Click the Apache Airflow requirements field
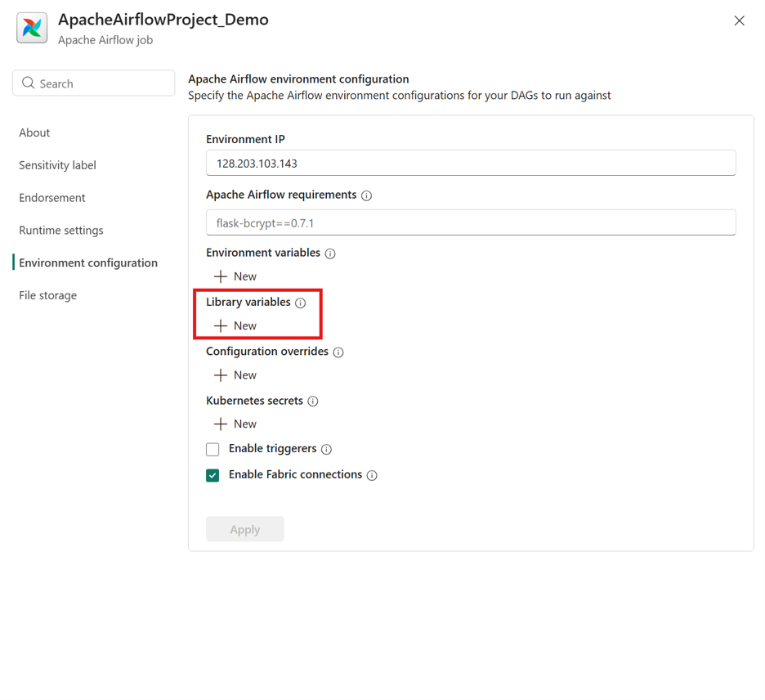 [x=471, y=222]
